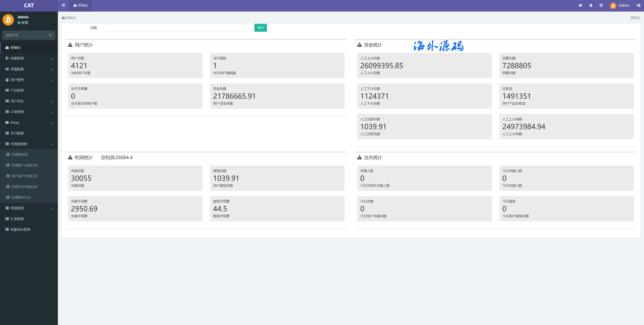This screenshot has height=325, width=644.
Task: Click the hamburger sidebar toggle icon
Action: tap(64, 5)
